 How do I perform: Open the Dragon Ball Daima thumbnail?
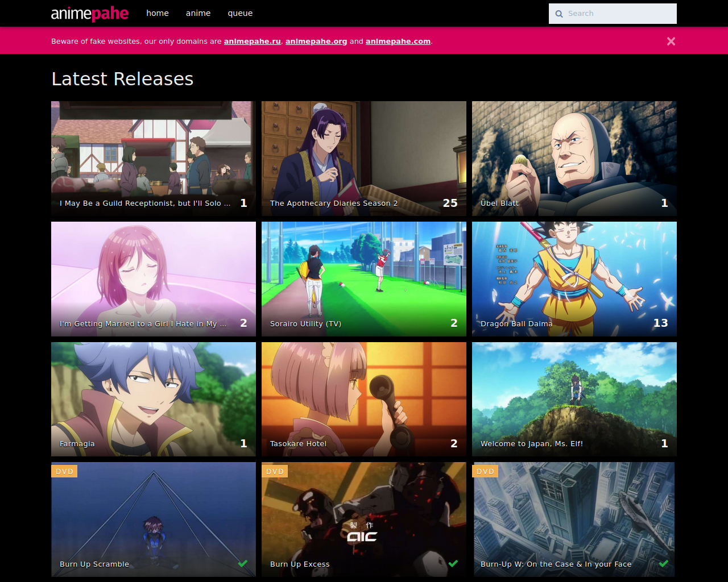(574, 279)
